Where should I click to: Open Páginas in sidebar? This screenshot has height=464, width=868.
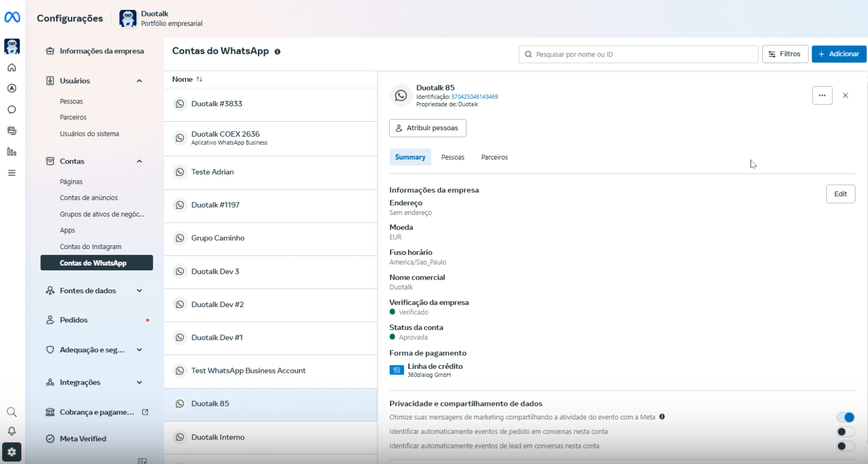[72, 182]
